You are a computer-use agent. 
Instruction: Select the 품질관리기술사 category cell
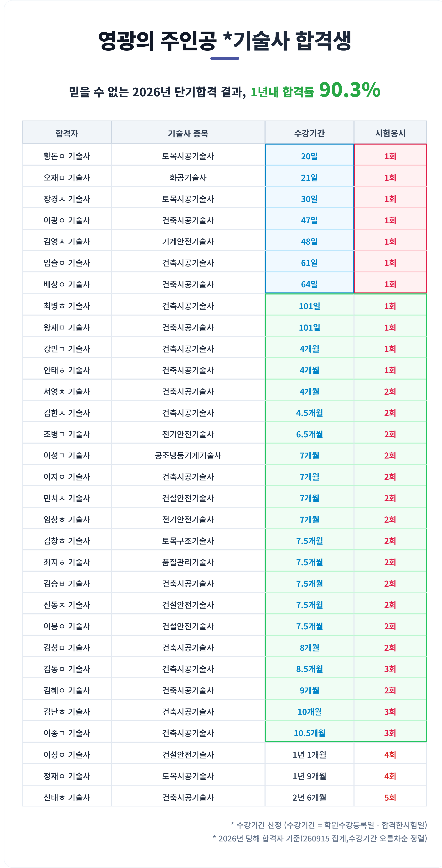(x=188, y=562)
